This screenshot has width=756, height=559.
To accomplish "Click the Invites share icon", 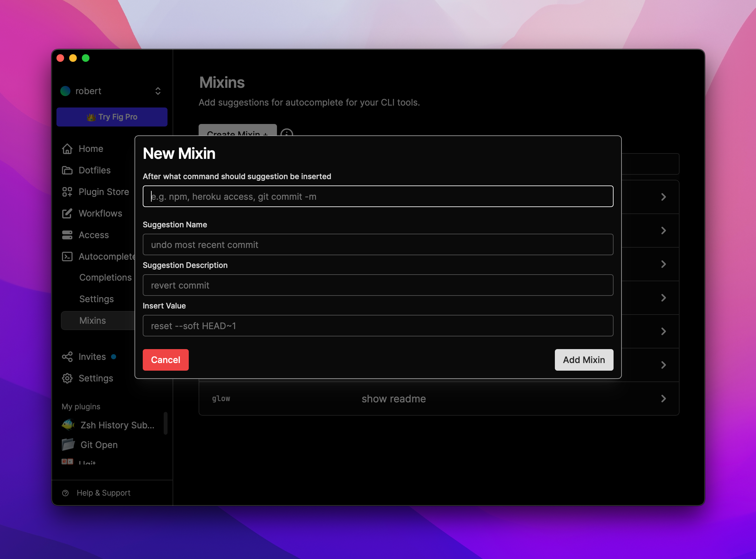I will [67, 357].
